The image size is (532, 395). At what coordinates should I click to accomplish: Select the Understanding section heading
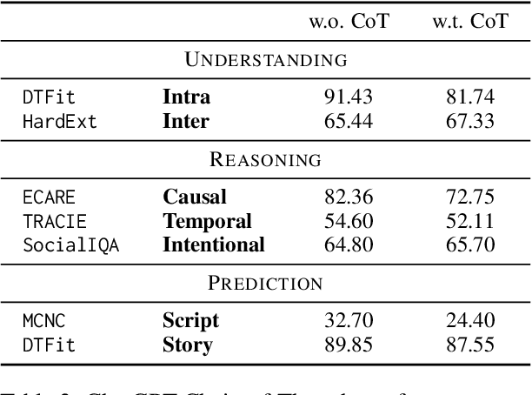tap(267, 60)
